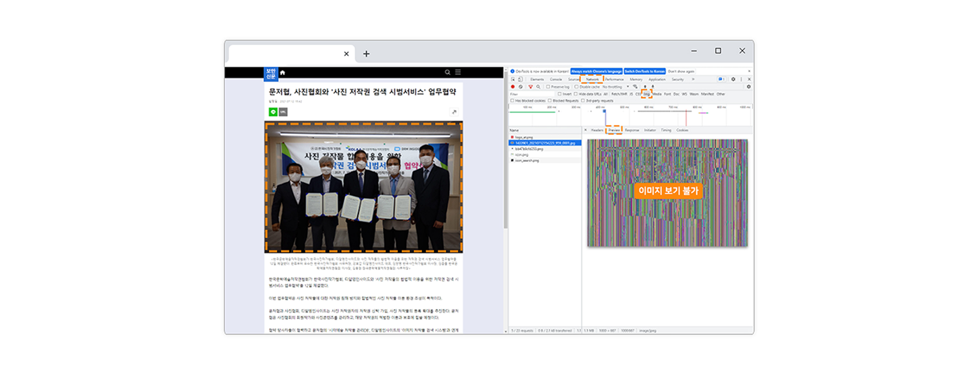The width and height of the screenshot is (980, 373).
Task: Click Switch DevTools to Korean button
Action: (644, 71)
